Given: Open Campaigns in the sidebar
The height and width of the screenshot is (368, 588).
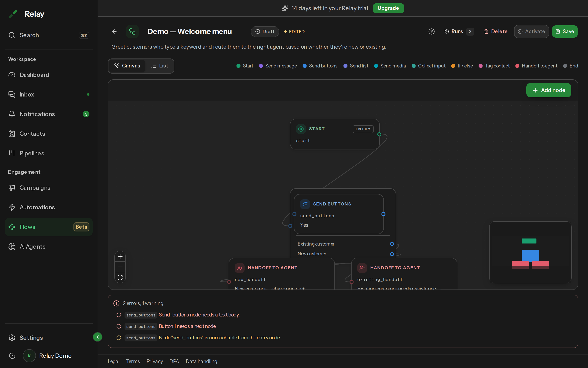Looking at the screenshot, I should click(x=49, y=188).
